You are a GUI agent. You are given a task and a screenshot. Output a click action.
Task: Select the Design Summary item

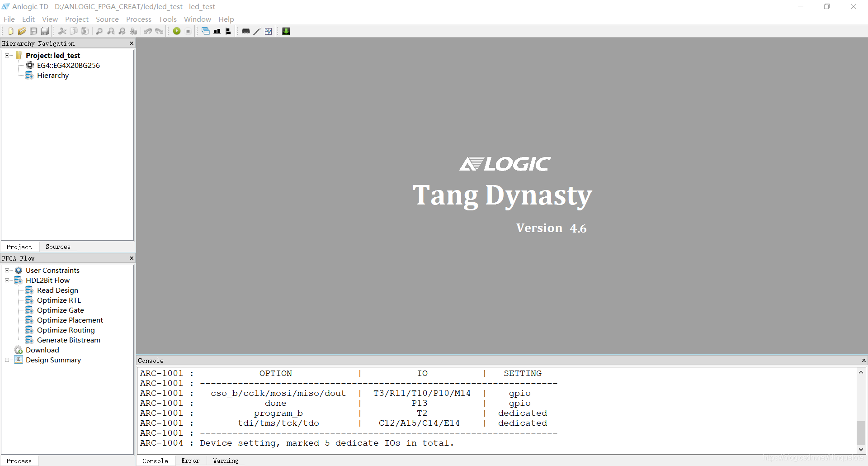point(48,360)
